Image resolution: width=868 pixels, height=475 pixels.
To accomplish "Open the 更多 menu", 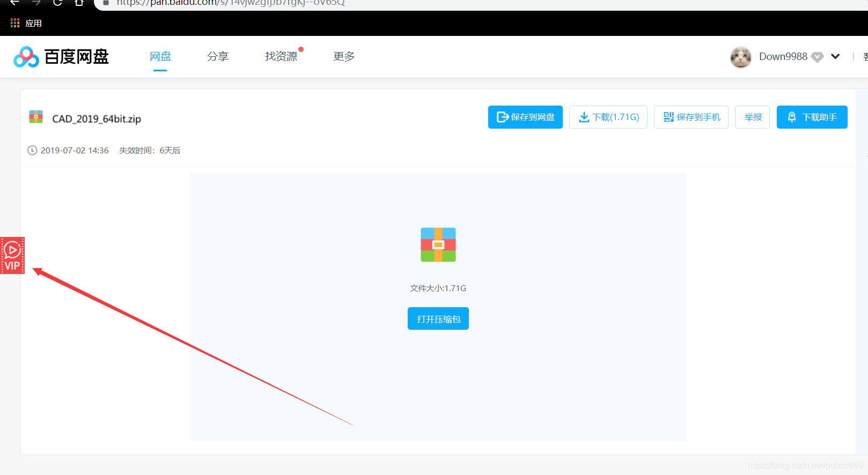I will pyautogui.click(x=344, y=56).
